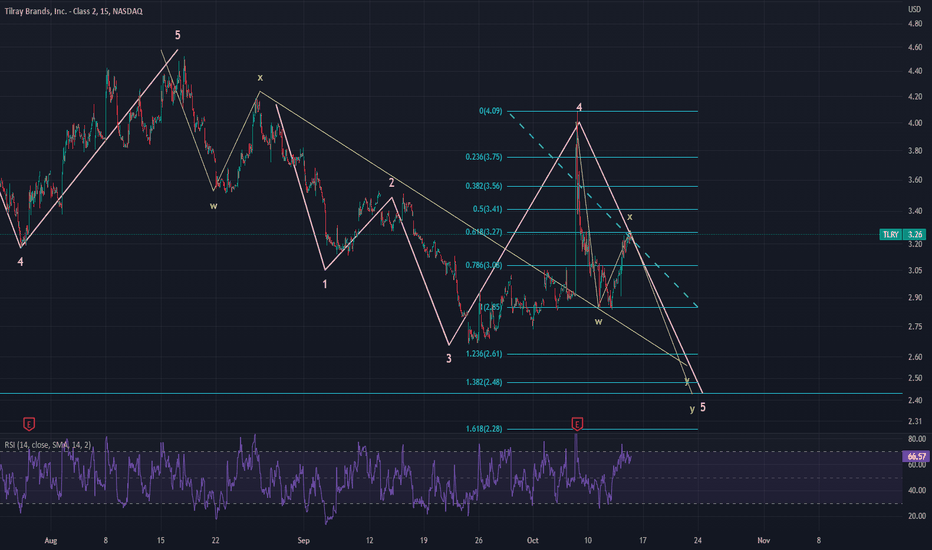Select the 0.786(3.06) Fibonacci level label
The width and height of the screenshot is (932, 550).
click(x=484, y=265)
